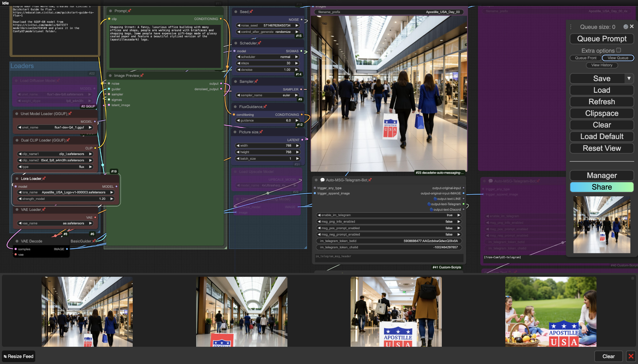Image resolution: width=638 pixels, height=364 pixels.
Task: Open the Save dropdown arrow
Action: (x=629, y=78)
